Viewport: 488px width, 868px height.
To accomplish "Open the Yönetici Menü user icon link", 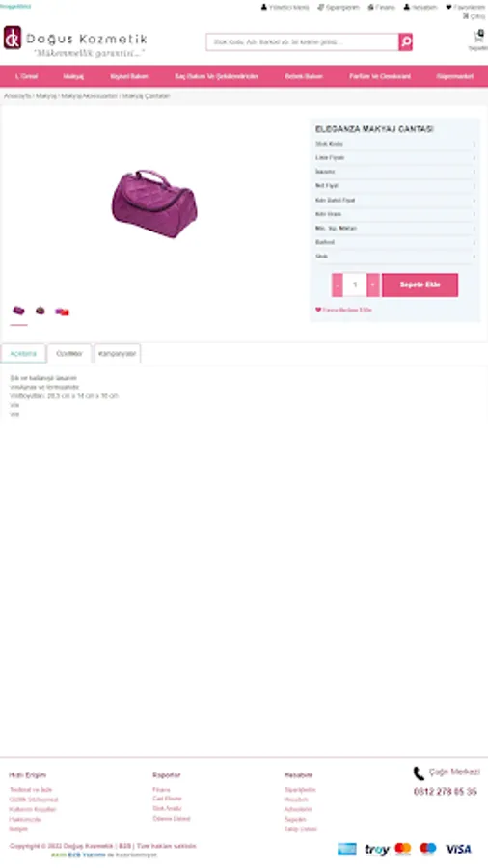I will coord(285,7).
